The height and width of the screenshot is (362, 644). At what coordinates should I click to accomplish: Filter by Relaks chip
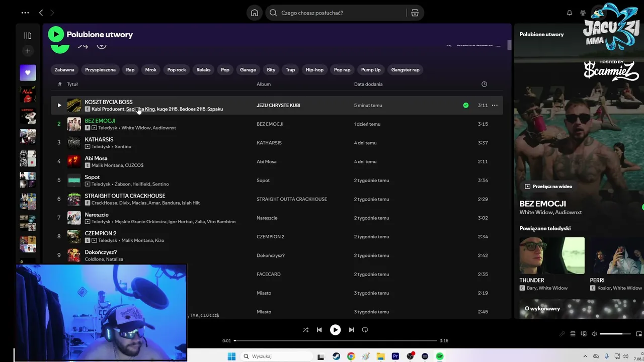coord(203,70)
